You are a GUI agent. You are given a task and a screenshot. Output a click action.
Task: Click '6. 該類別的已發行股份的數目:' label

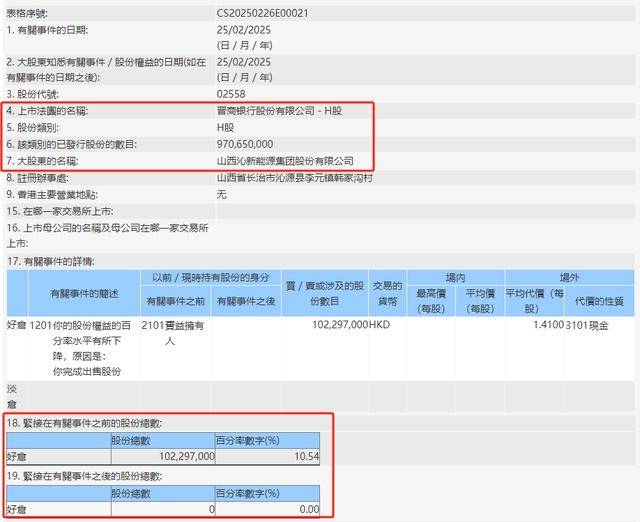click(72, 144)
